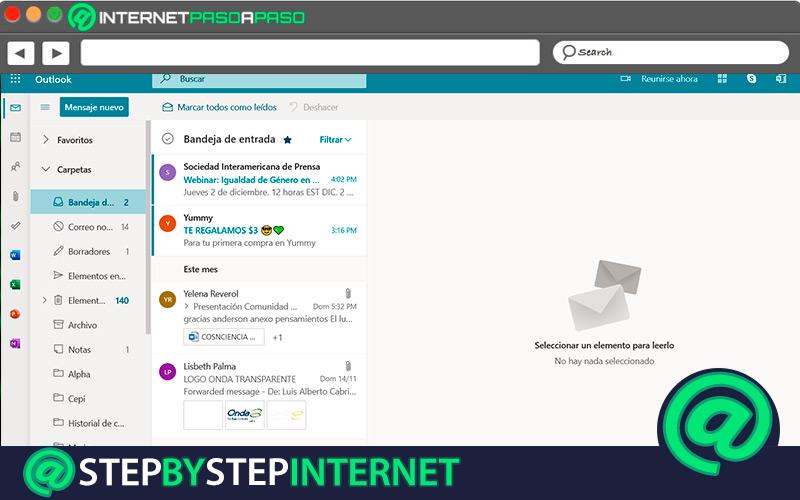Open the Filtrar dropdown
The height and width of the screenshot is (500, 800).
coord(335,140)
